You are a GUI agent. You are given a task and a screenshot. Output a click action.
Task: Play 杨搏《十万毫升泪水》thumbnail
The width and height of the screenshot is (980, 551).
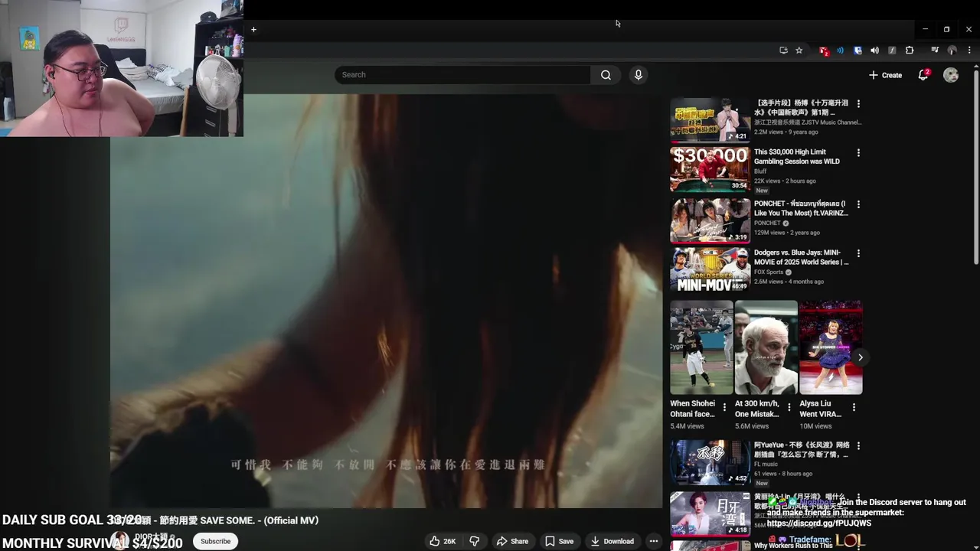pyautogui.click(x=710, y=119)
